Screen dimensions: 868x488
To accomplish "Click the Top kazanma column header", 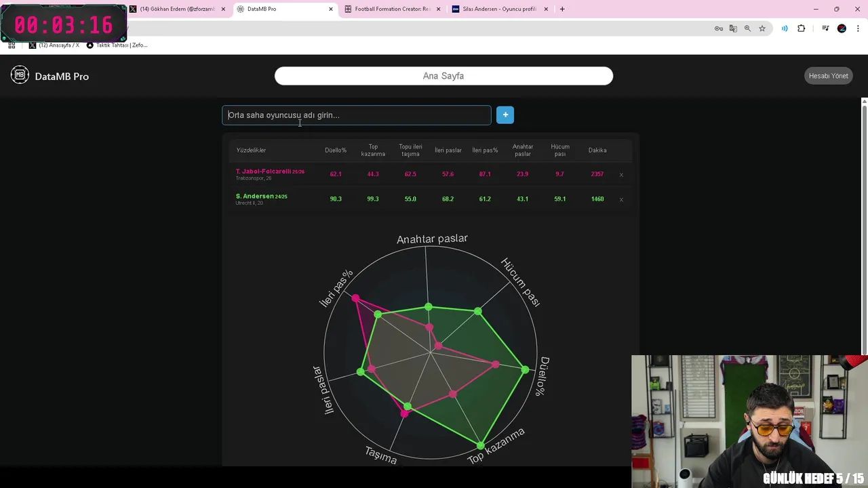I will point(373,150).
